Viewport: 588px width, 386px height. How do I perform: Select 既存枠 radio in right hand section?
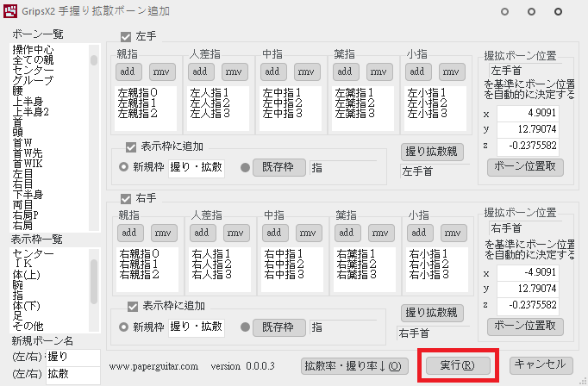(x=245, y=327)
